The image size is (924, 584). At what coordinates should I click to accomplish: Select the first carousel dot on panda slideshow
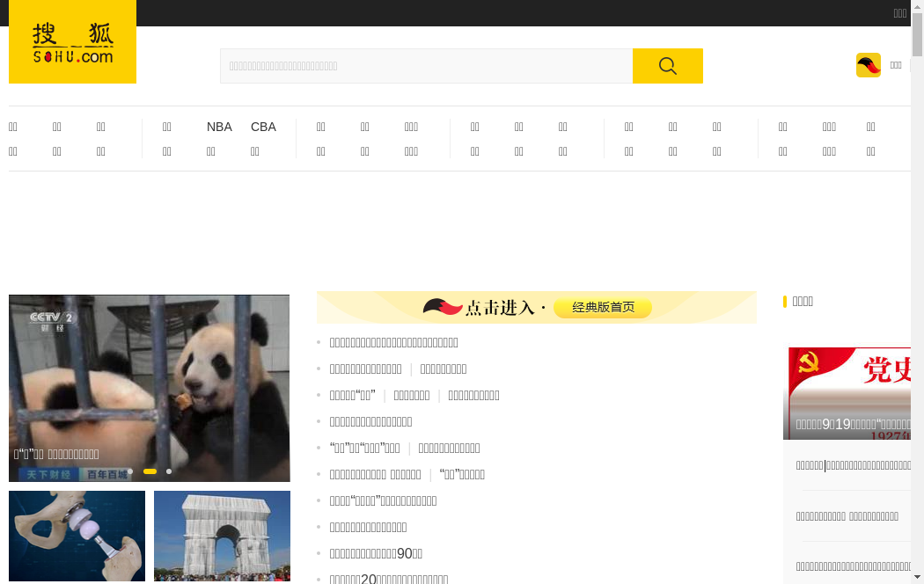pos(130,471)
